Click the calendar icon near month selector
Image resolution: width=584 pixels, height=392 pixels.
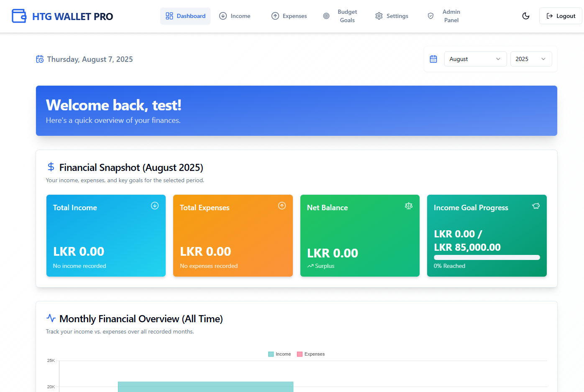tap(433, 59)
